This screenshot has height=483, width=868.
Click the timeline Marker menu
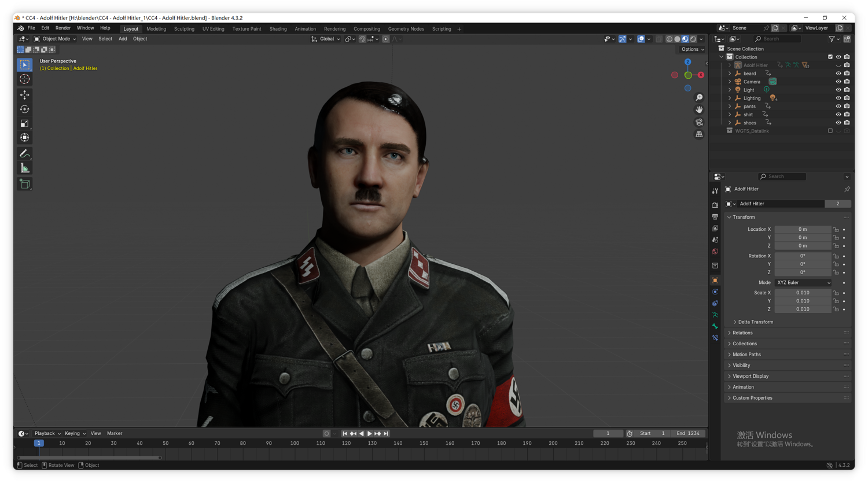115,433
